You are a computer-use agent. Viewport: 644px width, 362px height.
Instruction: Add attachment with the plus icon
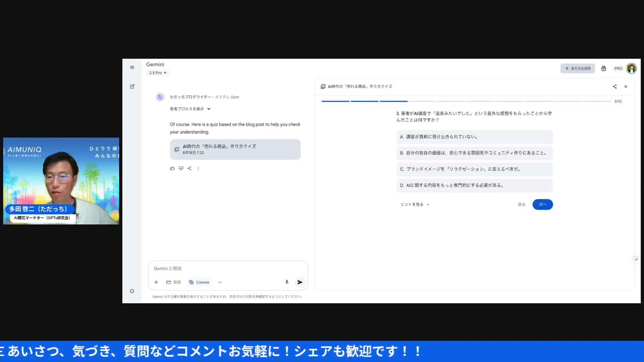tap(156, 282)
